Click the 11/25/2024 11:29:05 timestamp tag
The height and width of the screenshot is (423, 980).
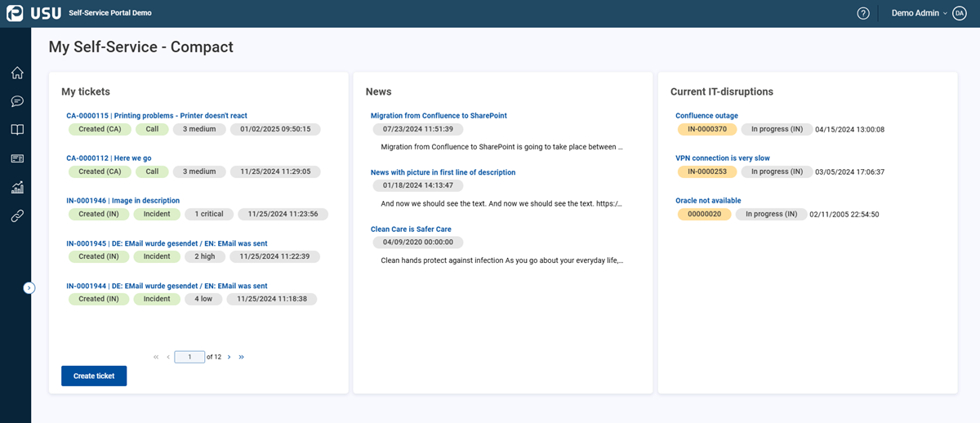point(275,171)
